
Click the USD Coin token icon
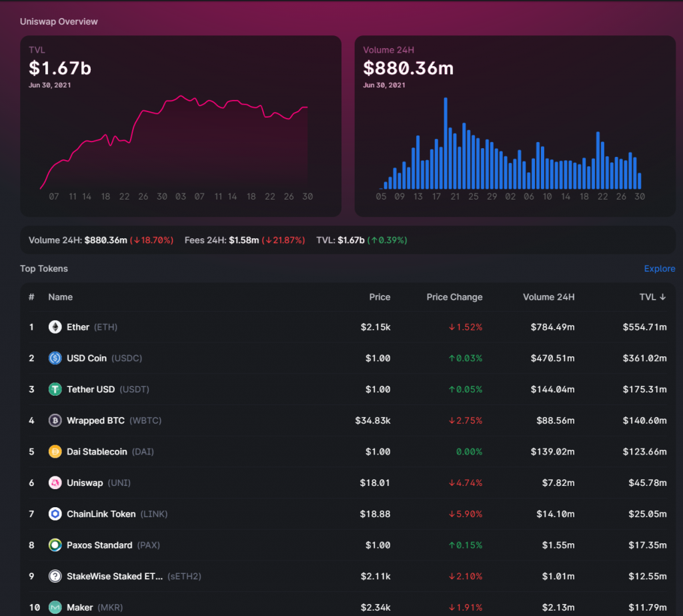pyautogui.click(x=55, y=358)
